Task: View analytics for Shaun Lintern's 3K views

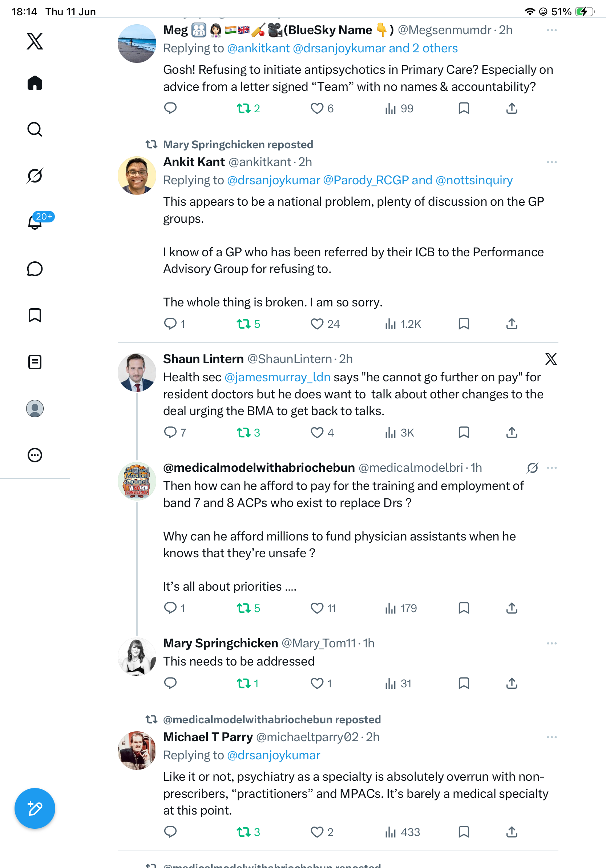Action: pyautogui.click(x=399, y=433)
